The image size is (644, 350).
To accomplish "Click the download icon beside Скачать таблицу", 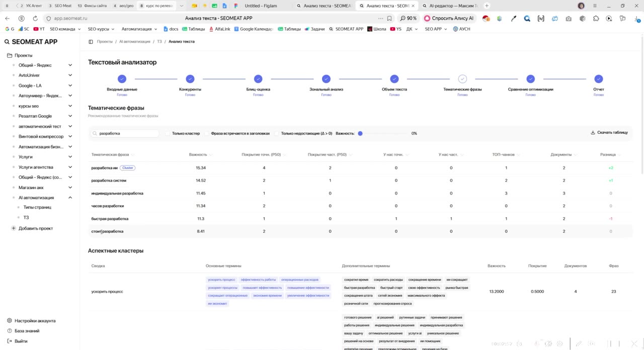I will coord(593,133).
